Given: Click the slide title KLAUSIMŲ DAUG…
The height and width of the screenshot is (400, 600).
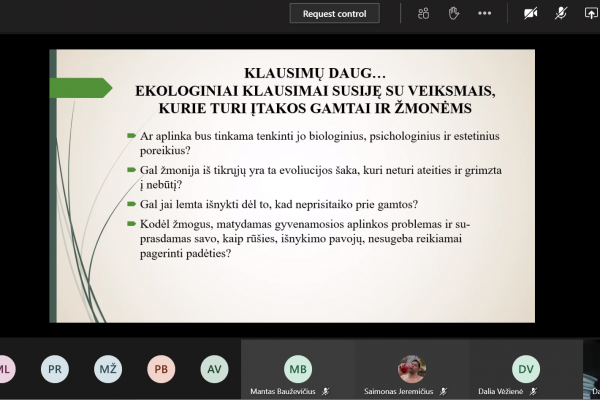Looking at the screenshot, I should [x=315, y=73].
